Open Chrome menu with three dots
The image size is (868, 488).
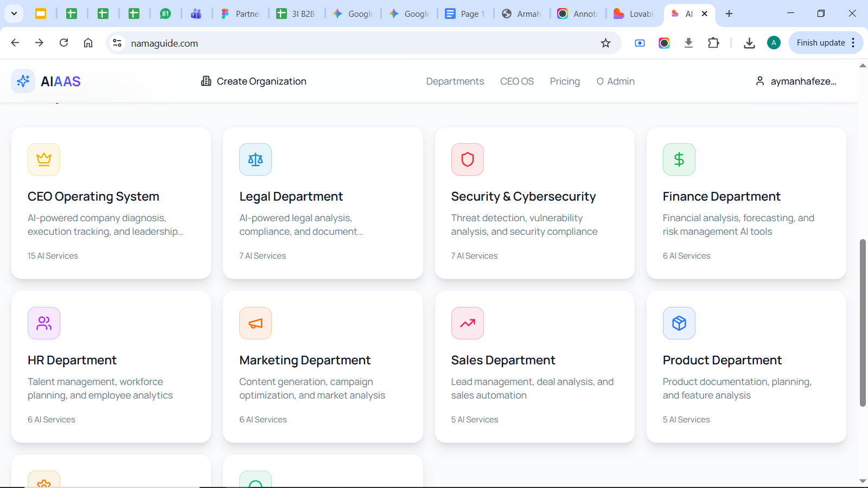point(853,43)
